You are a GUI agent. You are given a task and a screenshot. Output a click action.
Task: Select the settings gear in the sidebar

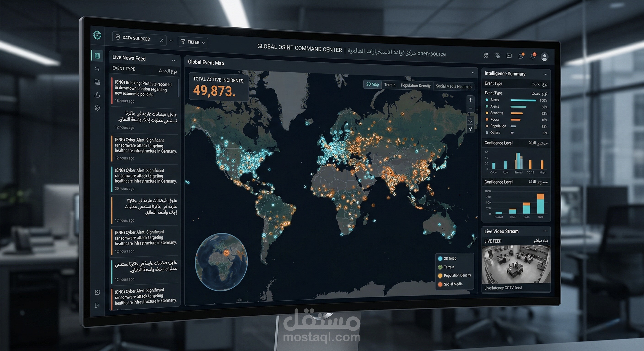pos(97,107)
